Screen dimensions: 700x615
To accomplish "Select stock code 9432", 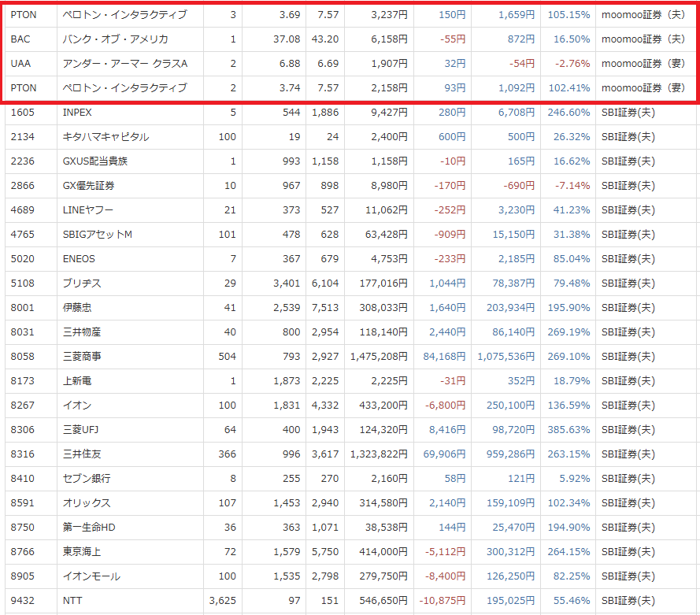I will point(22,601).
